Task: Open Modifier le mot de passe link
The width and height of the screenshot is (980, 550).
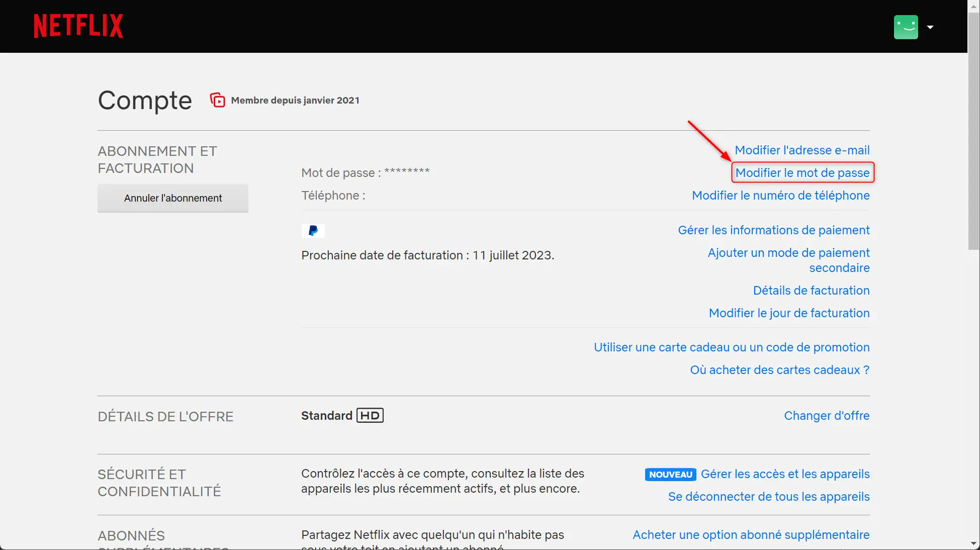Action: [803, 173]
